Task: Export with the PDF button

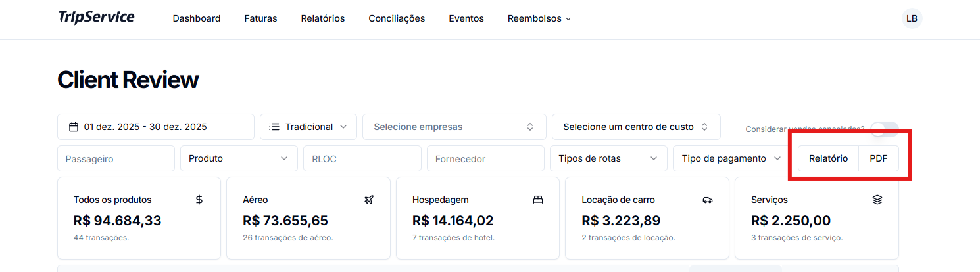Action: [879, 158]
